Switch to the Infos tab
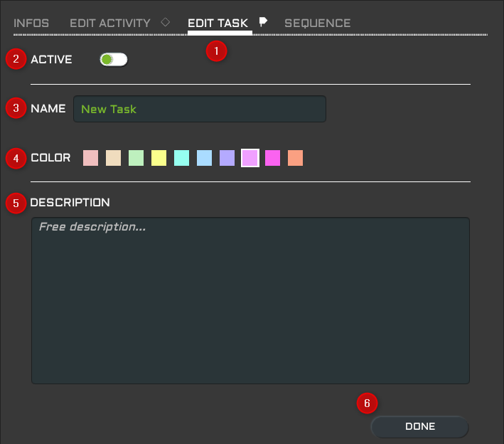This screenshot has width=504, height=444. 31,23
